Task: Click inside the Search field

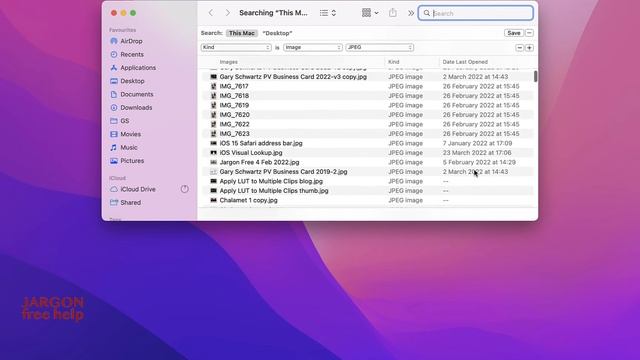Action: [x=476, y=13]
